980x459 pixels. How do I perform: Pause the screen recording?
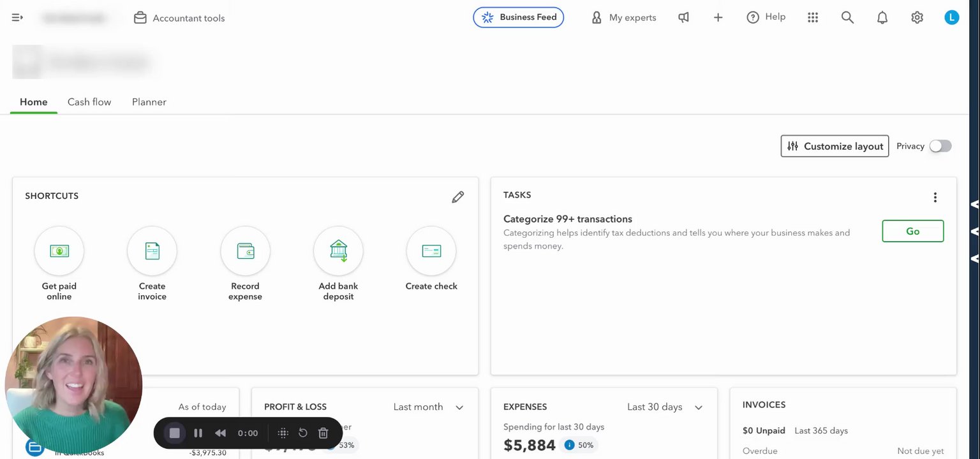(198, 433)
